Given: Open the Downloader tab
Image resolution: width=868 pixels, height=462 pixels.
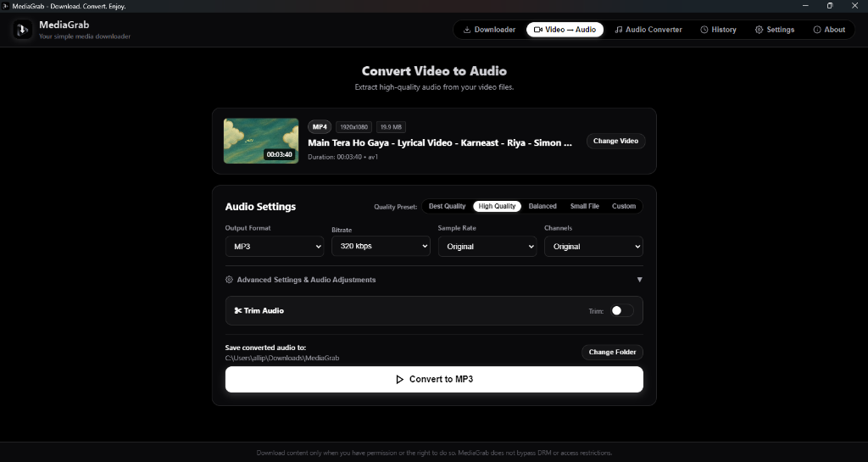Looking at the screenshot, I should 489,30.
